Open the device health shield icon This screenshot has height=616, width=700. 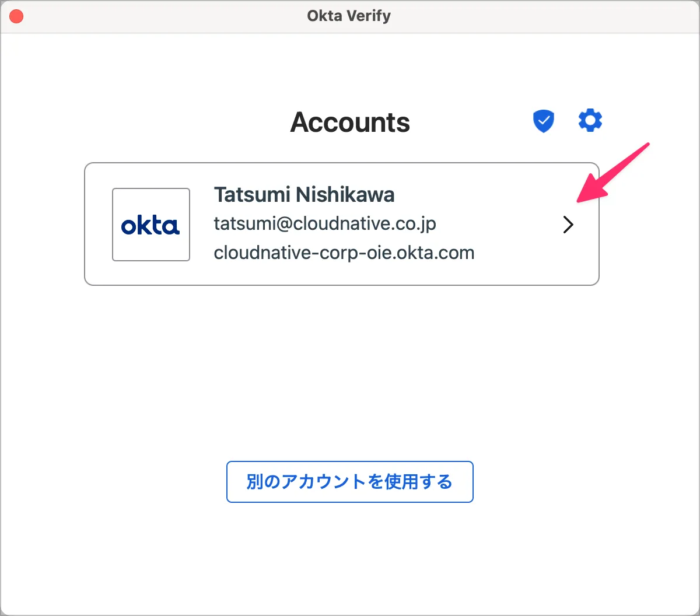point(544,121)
